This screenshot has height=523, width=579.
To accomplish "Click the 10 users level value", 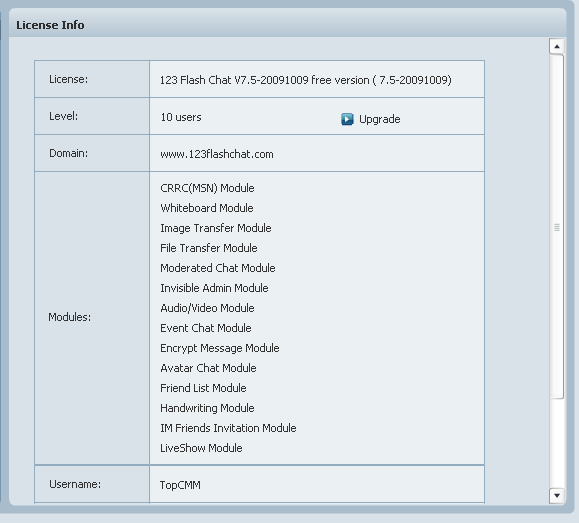I will pyautogui.click(x=181, y=117).
